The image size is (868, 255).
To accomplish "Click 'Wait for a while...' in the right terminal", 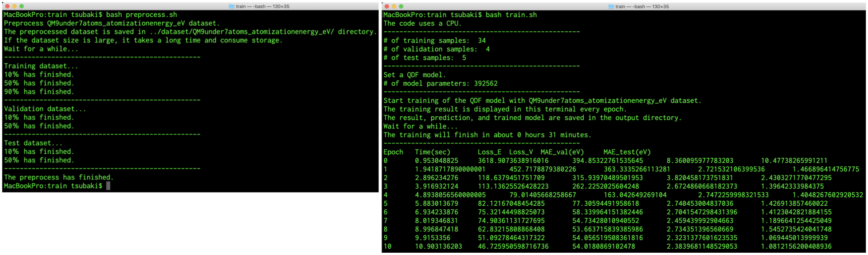I will [x=420, y=127].
